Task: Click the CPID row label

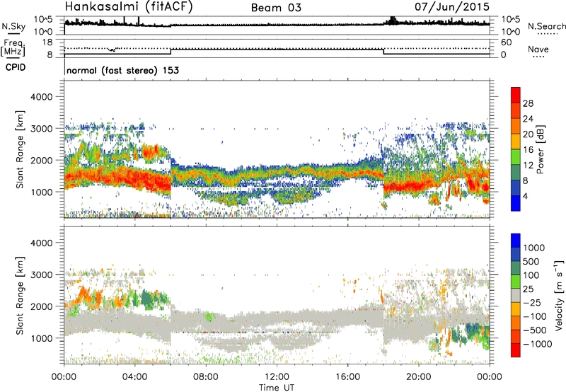Action: point(16,67)
